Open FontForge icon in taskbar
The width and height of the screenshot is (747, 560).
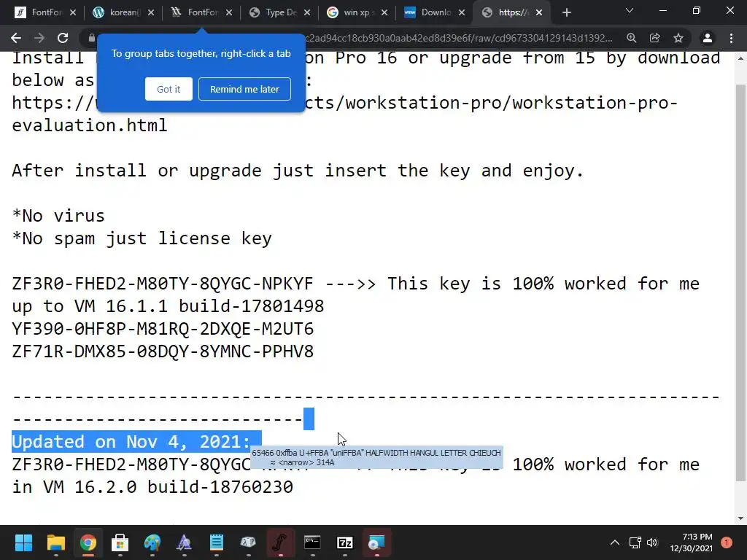280,542
